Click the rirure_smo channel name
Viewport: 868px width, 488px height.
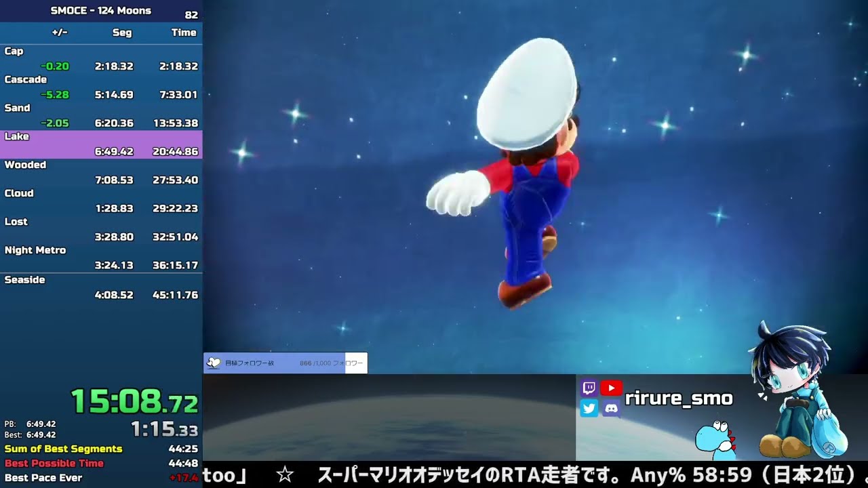tap(679, 398)
